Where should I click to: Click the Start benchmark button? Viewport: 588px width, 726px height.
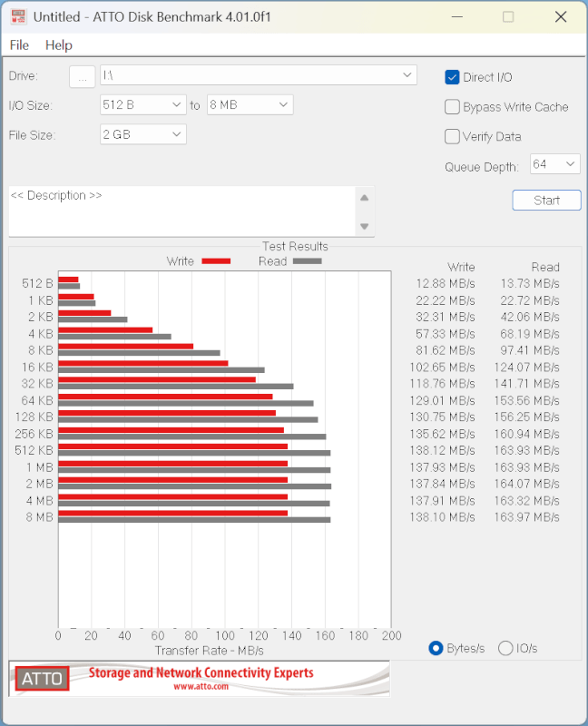(x=547, y=200)
